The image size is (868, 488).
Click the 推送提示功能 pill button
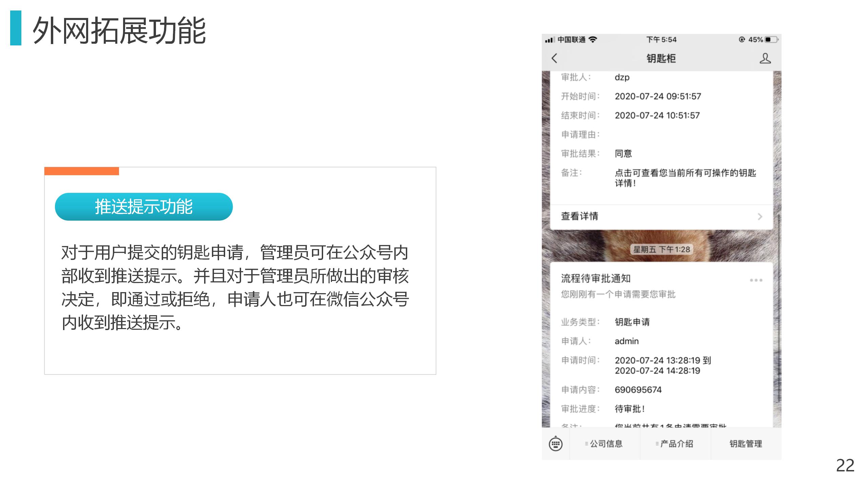point(144,207)
